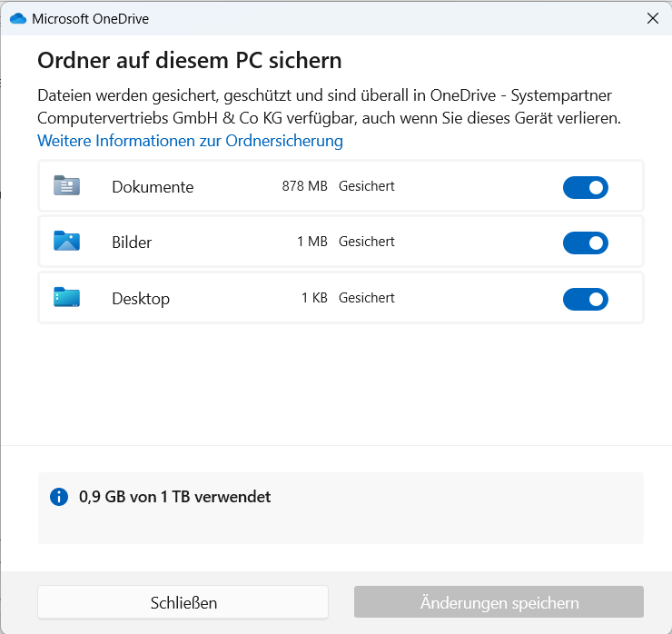Click the Dokumente folder icon

coord(66,186)
